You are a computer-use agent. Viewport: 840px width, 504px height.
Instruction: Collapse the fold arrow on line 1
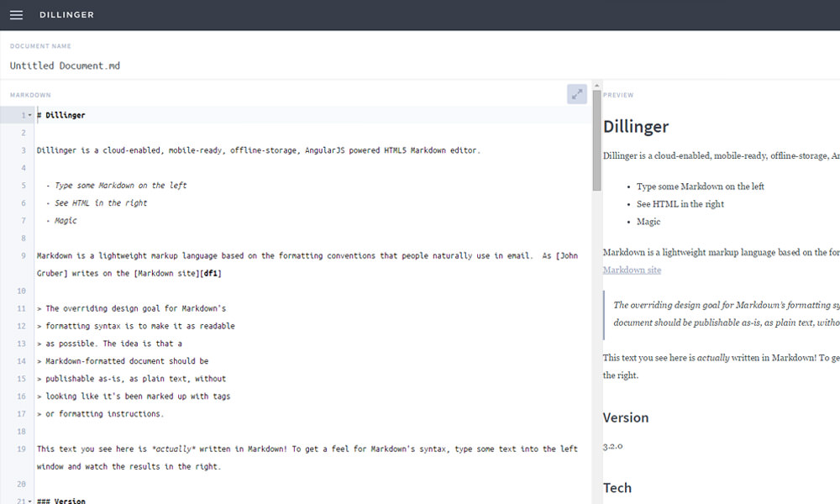(x=30, y=115)
